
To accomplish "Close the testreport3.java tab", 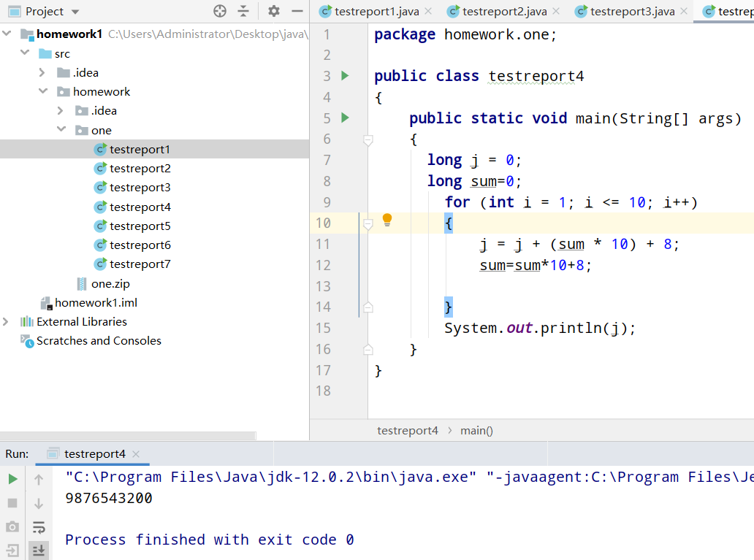I will point(684,11).
